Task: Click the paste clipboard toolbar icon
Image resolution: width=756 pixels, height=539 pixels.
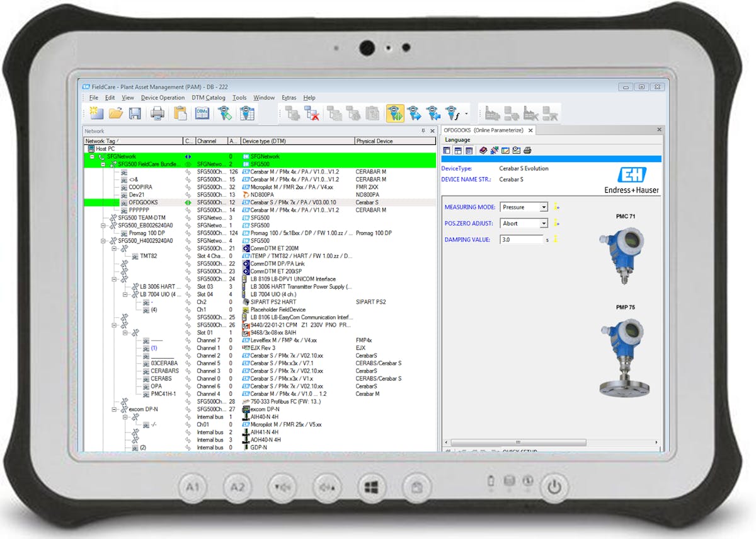Action: coord(180,113)
